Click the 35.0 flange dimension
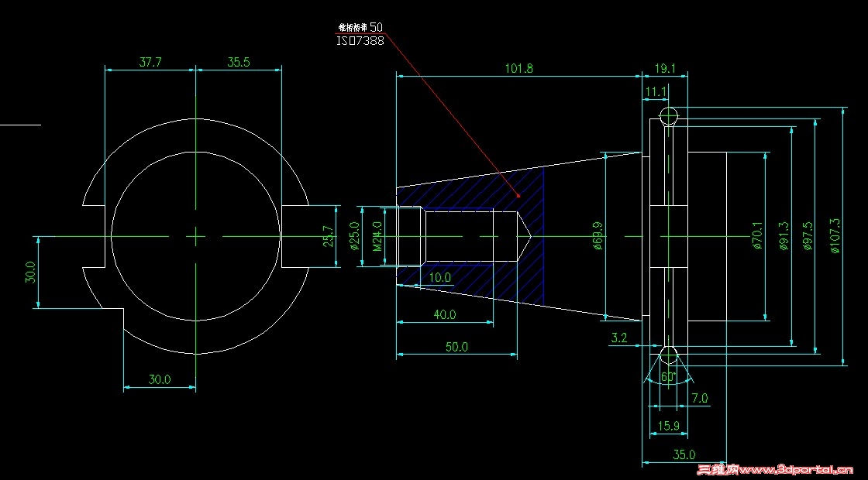The height and width of the screenshot is (480, 868). (x=684, y=454)
